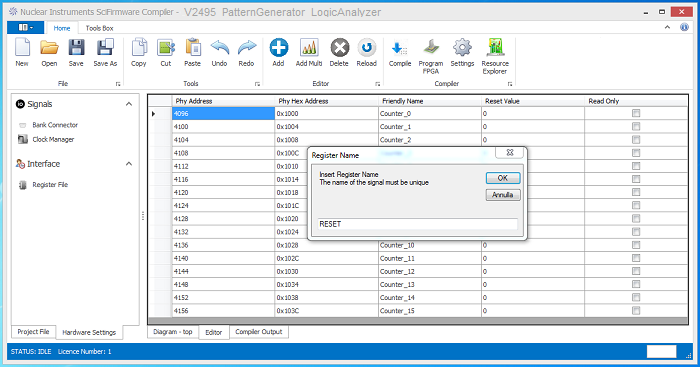Confirm register name with OK
This screenshot has height=367, width=700.
pyautogui.click(x=503, y=178)
